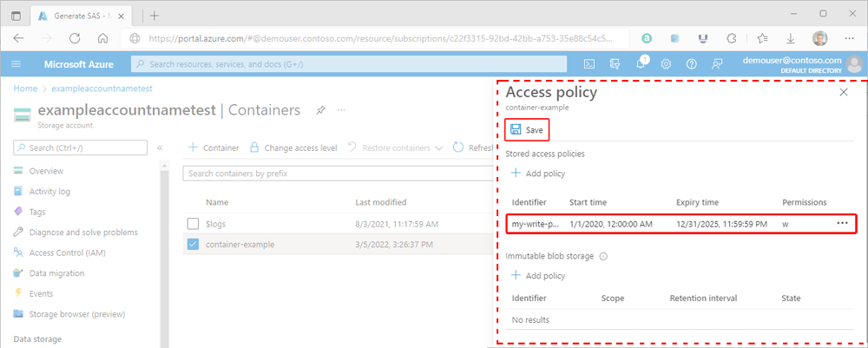The image size is (868, 348).
Task: Open browser settings and more menu
Action: (849, 38)
